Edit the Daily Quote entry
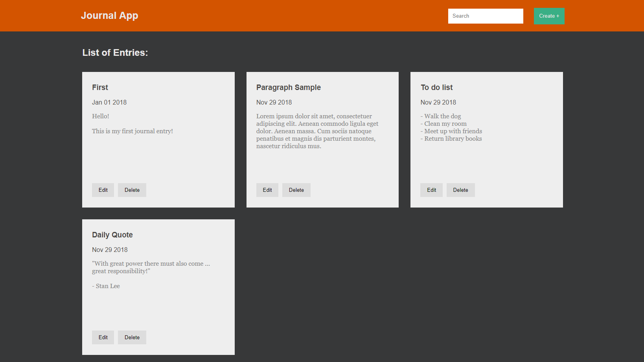The image size is (644, 362). click(103, 337)
